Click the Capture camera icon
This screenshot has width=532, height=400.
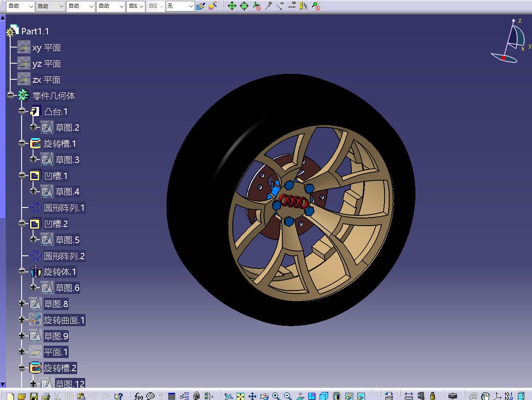(x=453, y=396)
